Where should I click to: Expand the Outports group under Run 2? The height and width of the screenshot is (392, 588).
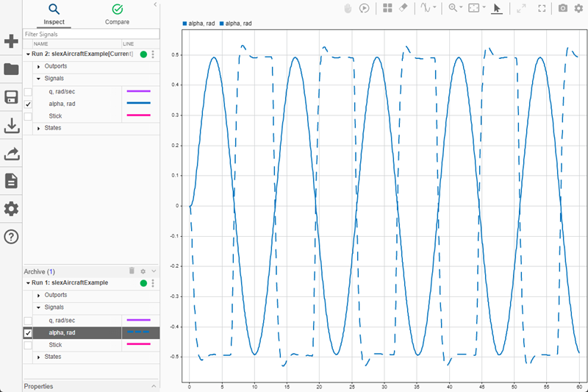point(38,66)
